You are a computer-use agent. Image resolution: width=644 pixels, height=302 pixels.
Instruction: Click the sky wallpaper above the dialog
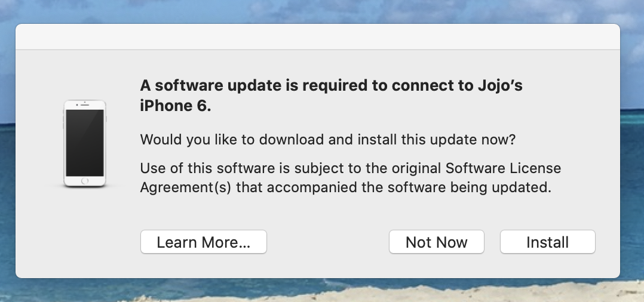tap(317, 11)
